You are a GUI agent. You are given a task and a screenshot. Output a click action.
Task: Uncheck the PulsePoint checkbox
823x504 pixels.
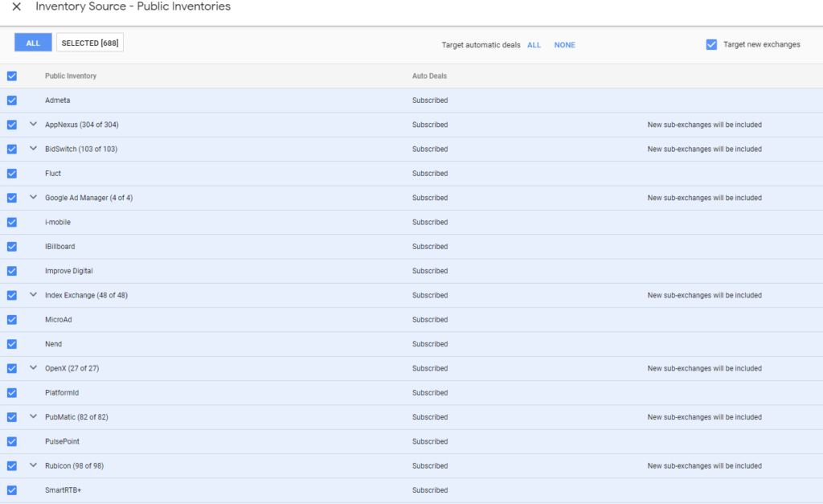[12, 441]
